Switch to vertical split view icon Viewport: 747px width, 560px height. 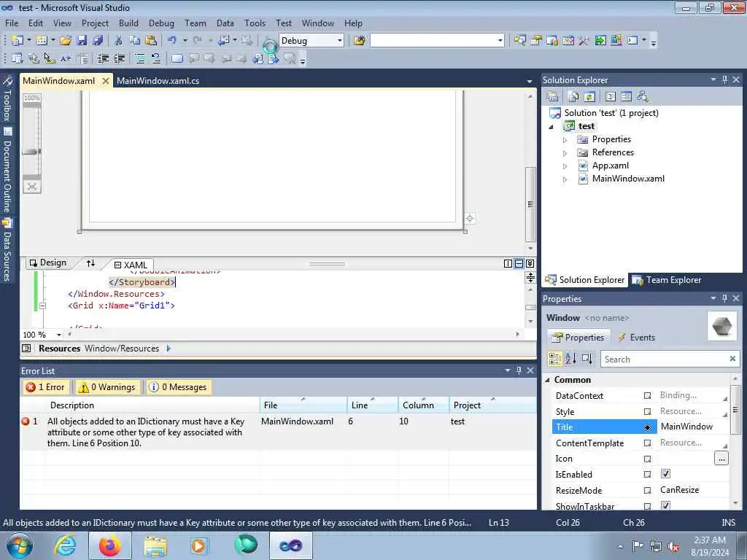coord(508,263)
